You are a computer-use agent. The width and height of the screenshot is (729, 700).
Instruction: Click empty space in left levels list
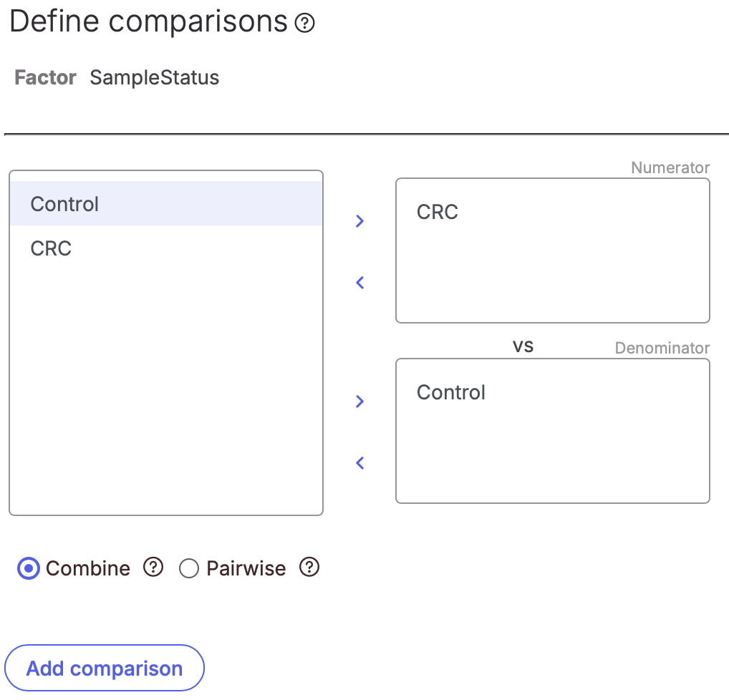pos(166,390)
